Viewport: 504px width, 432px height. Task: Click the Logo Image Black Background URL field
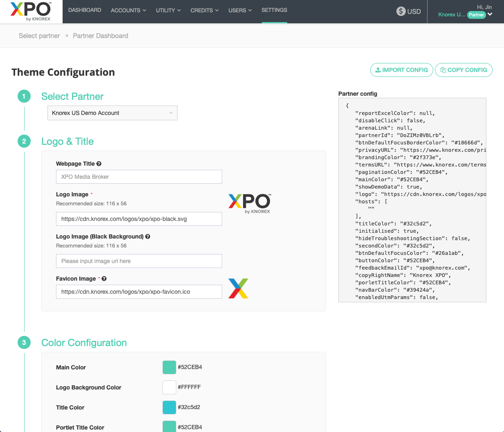tap(139, 261)
